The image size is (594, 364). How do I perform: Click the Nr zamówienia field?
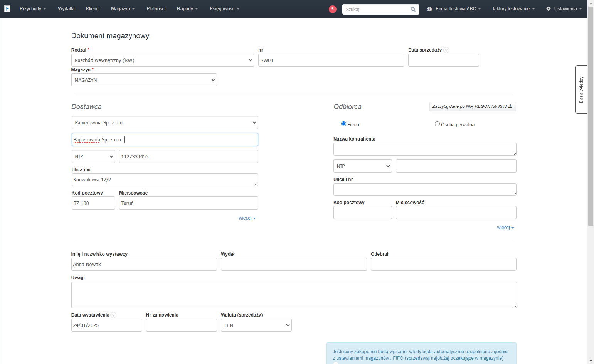tap(182, 325)
